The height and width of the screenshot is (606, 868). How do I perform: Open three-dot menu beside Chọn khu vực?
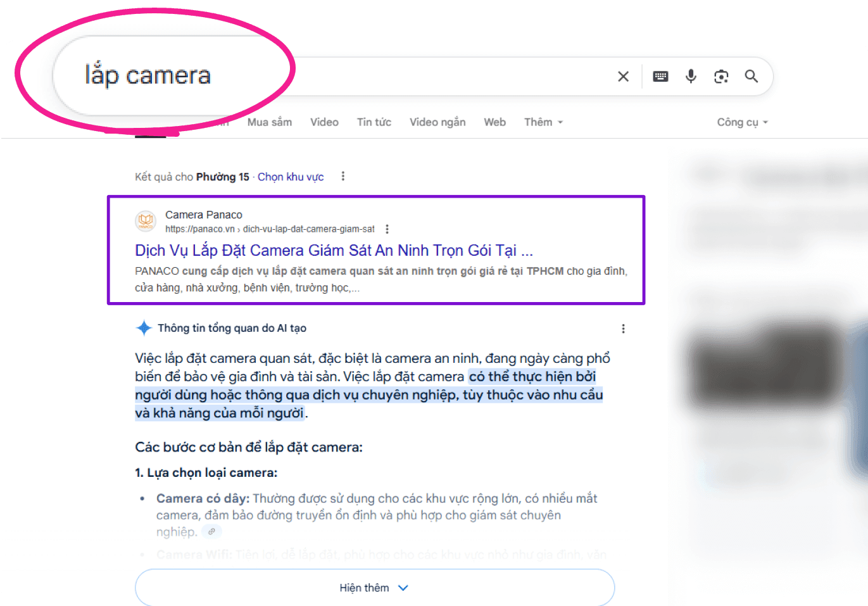[343, 177]
